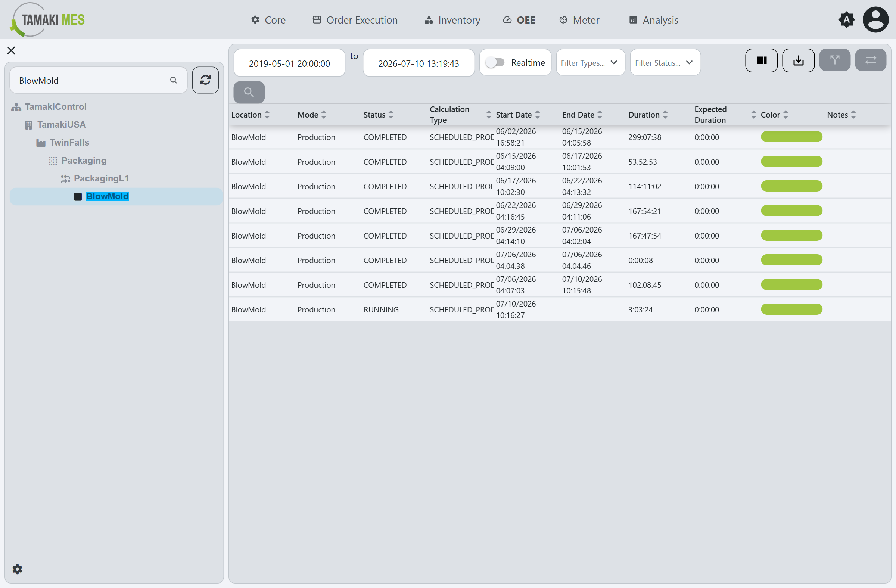
Task: Open the Inventory menu
Action: pyautogui.click(x=452, y=20)
